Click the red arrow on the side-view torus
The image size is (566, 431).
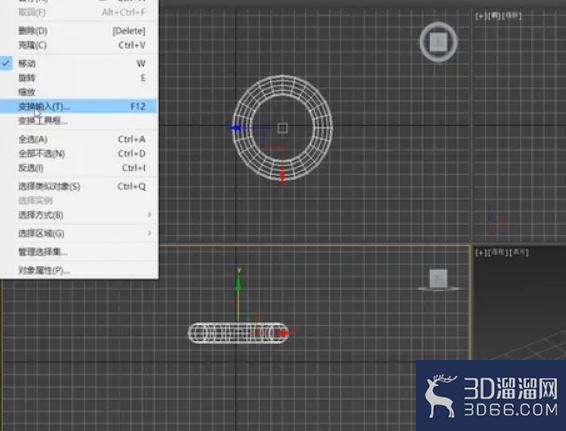click(x=285, y=333)
